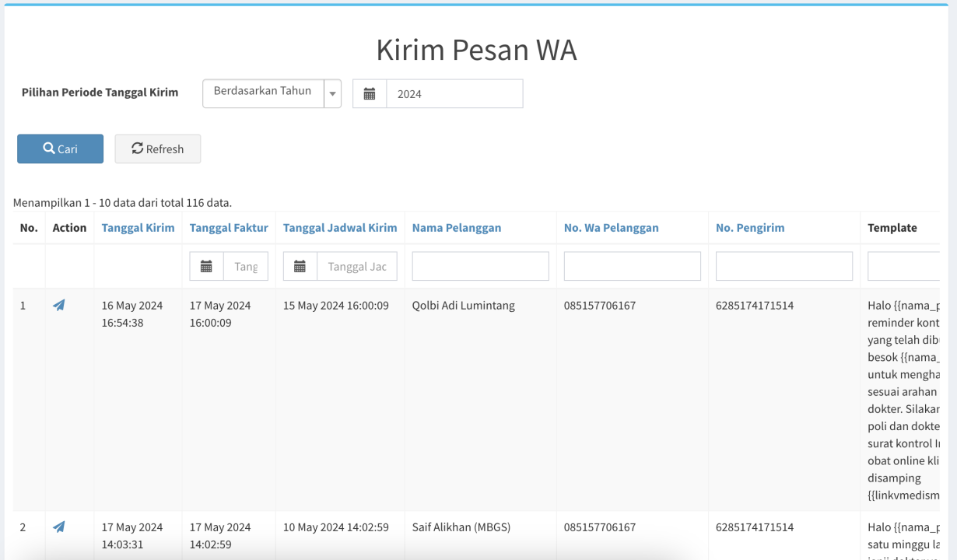957x560 pixels.
Task: Sort by Tanggal Jadwal Kirim header
Action: tap(340, 228)
